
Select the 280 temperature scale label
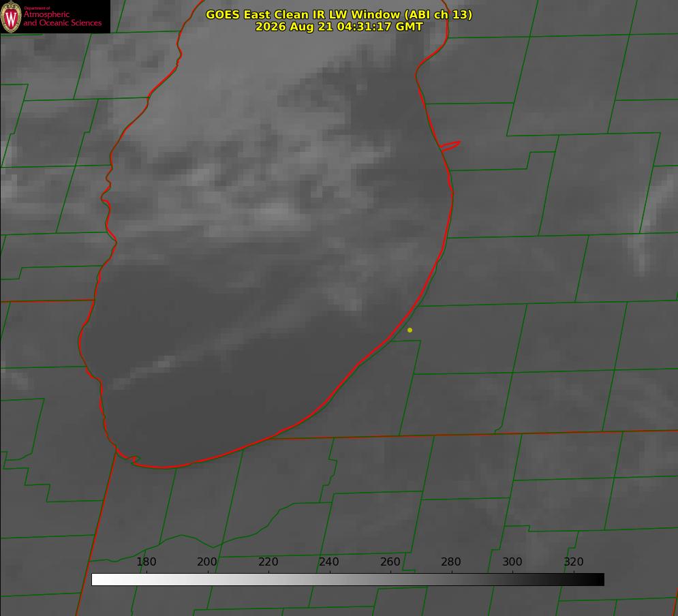pyautogui.click(x=451, y=561)
